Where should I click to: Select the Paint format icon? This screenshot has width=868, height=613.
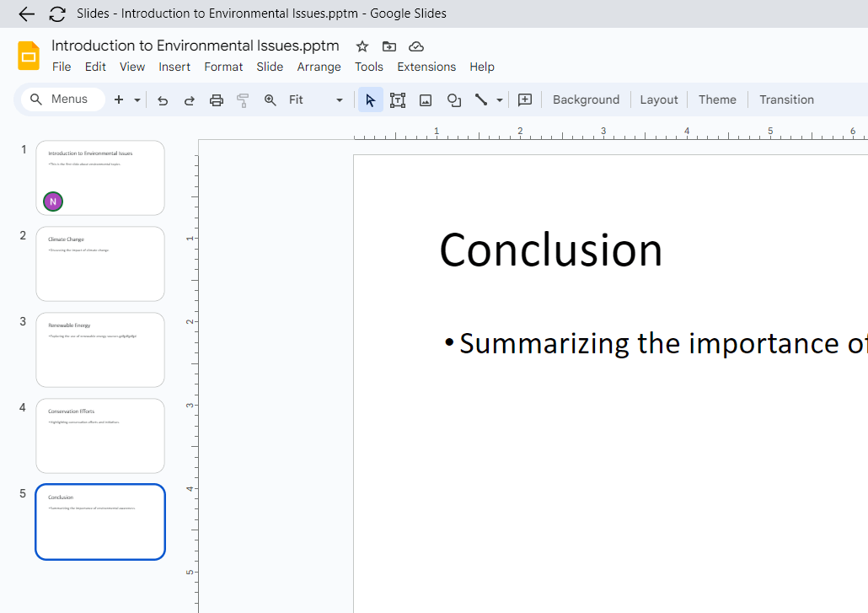tap(243, 100)
